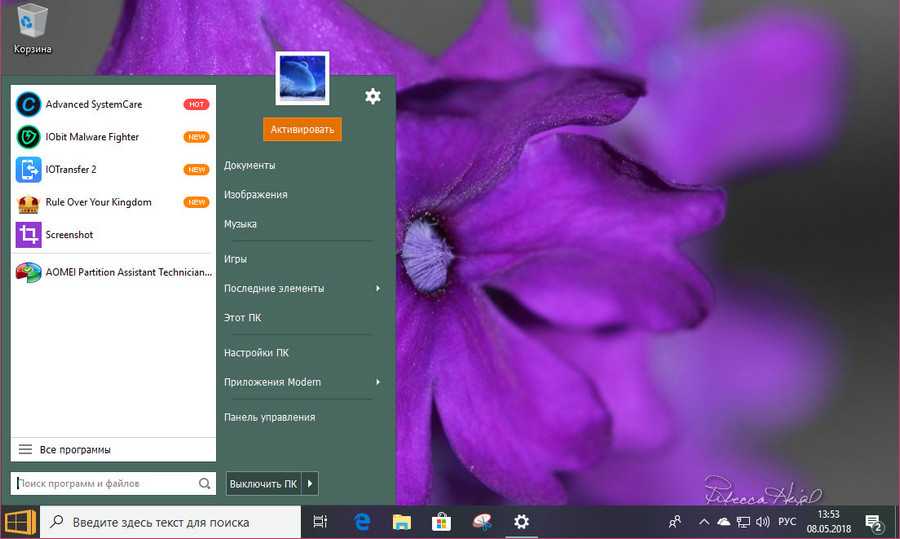Open AOMEI Partition Assistant Technician
The width and height of the screenshot is (900, 539).
coord(115,272)
